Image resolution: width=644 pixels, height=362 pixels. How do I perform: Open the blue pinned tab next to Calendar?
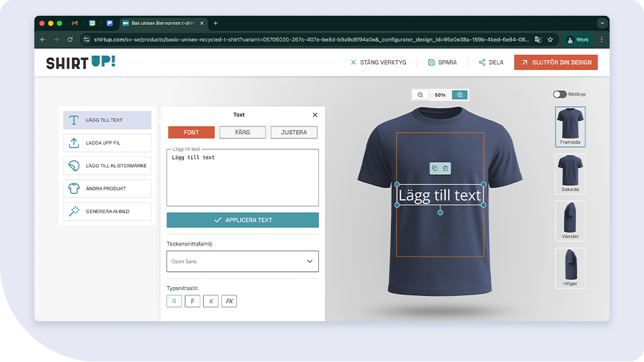tap(110, 23)
